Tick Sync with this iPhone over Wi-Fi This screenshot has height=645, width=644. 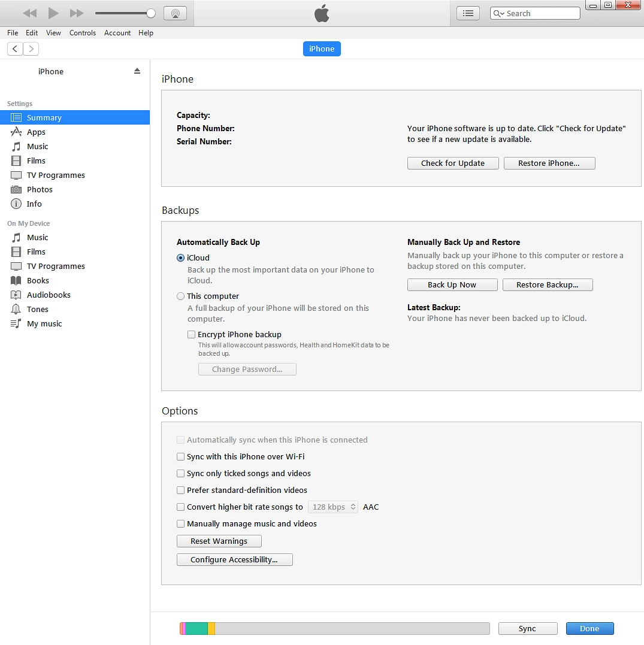(181, 457)
